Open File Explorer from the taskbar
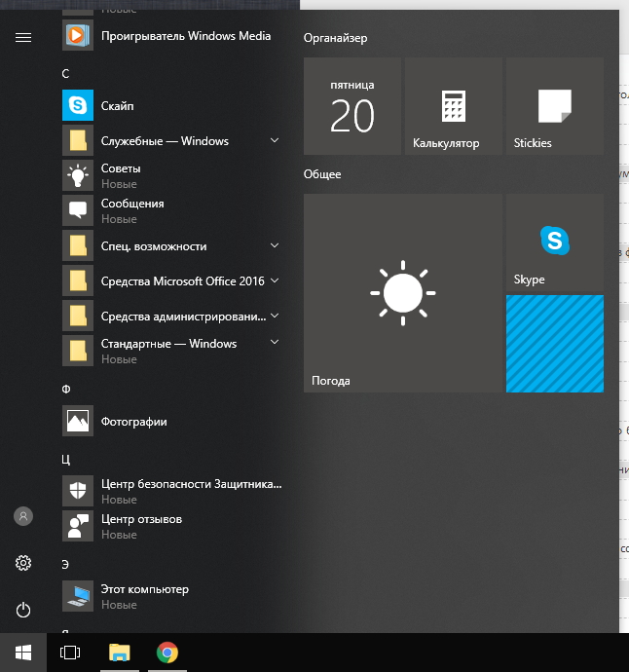629x672 pixels. point(120,653)
